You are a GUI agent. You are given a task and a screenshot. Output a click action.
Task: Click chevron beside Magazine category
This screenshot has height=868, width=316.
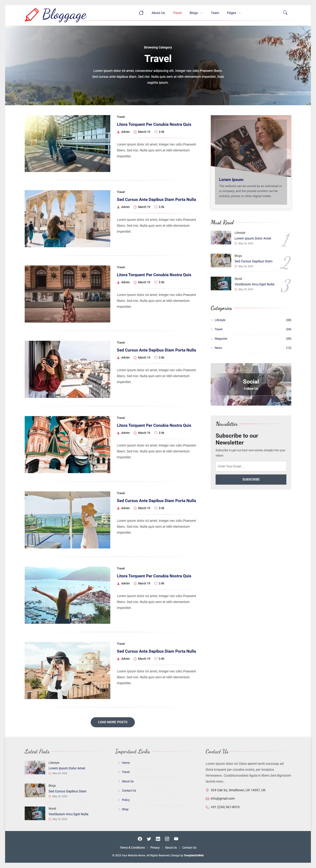click(x=212, y=339)
